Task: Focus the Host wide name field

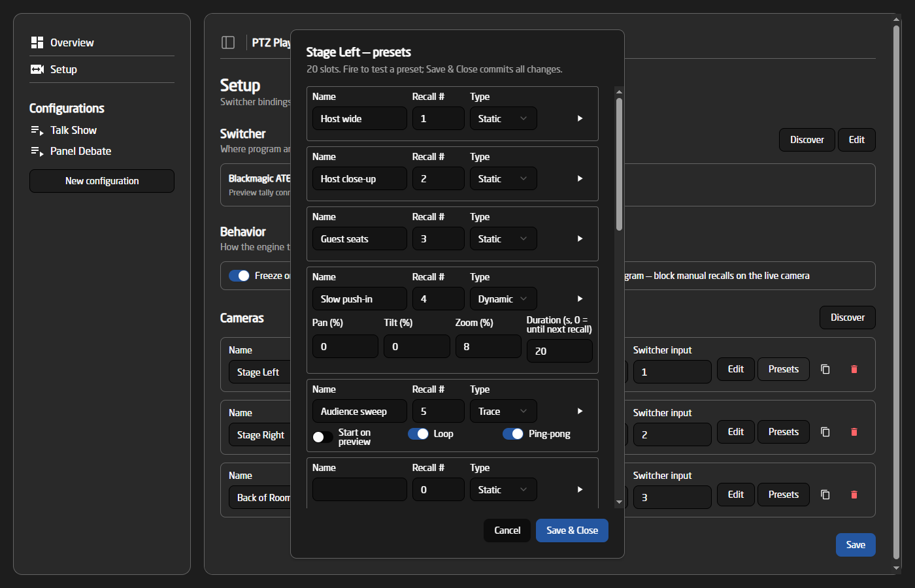Action: pyautogui.click(x=359, y=118)
